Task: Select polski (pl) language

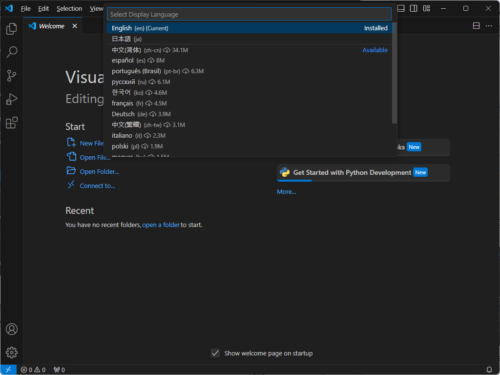Action: pyautogui.click(x=249, y=146)
